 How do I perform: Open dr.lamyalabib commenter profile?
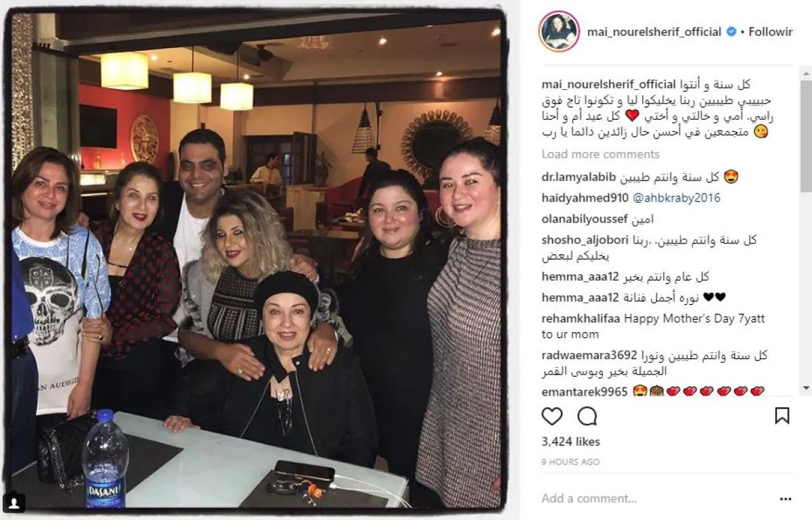point(579,177)
